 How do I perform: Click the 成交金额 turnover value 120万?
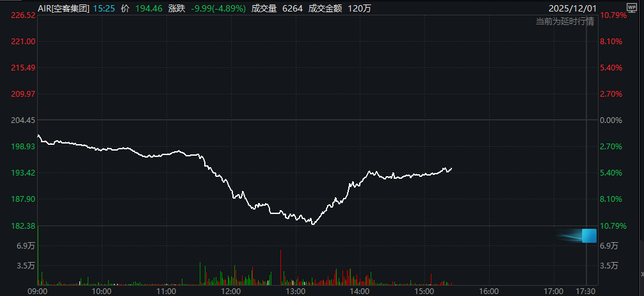coord(359,8)
